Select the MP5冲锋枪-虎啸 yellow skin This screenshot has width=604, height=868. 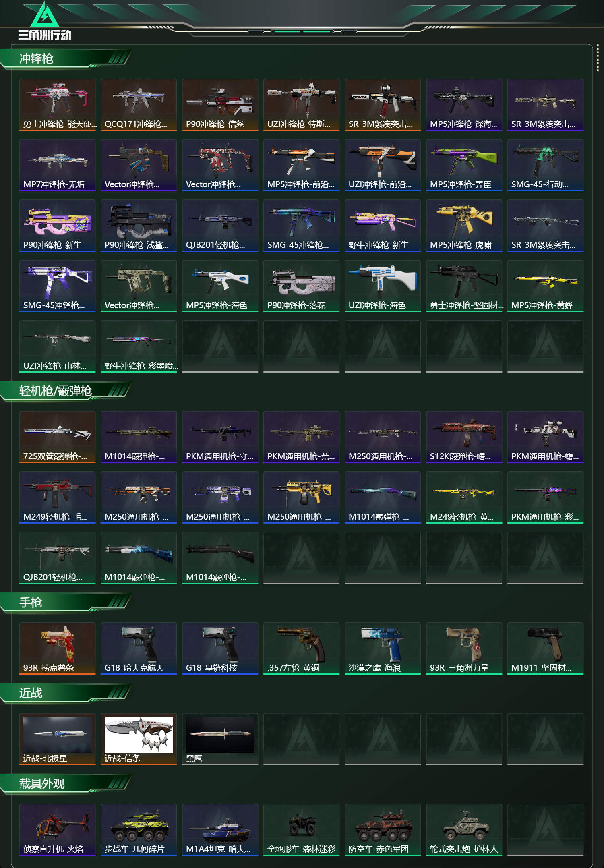(x=464, y=226)
